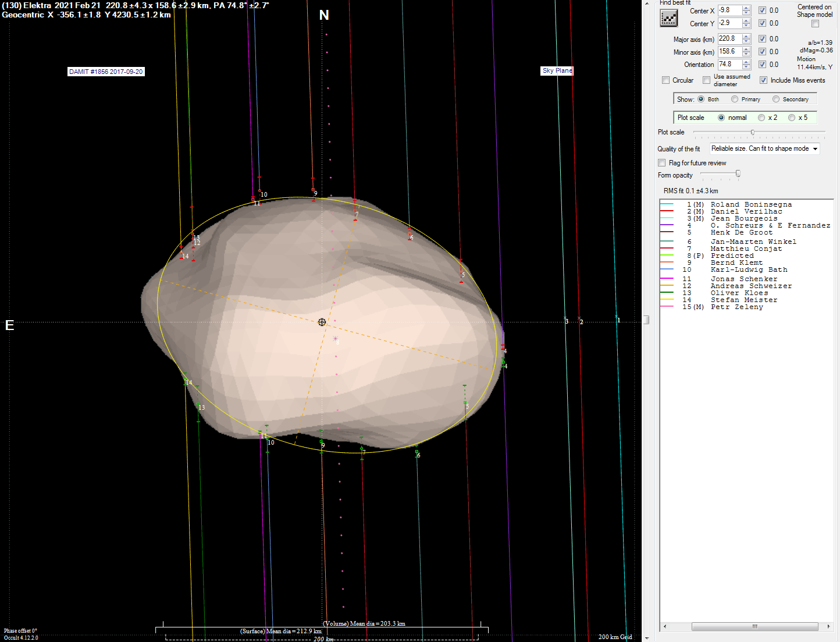Viewport: 840px width, 642px height.
Task: Click the Find best fit scatter-plot icon
Action: (x=668, y=17)
